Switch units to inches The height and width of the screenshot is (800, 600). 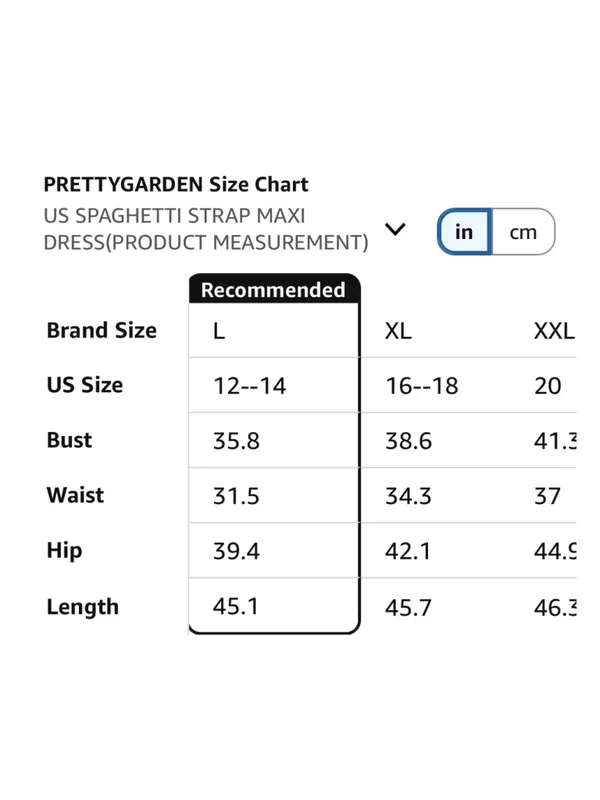pyautogui.click(x=464, y=232)
